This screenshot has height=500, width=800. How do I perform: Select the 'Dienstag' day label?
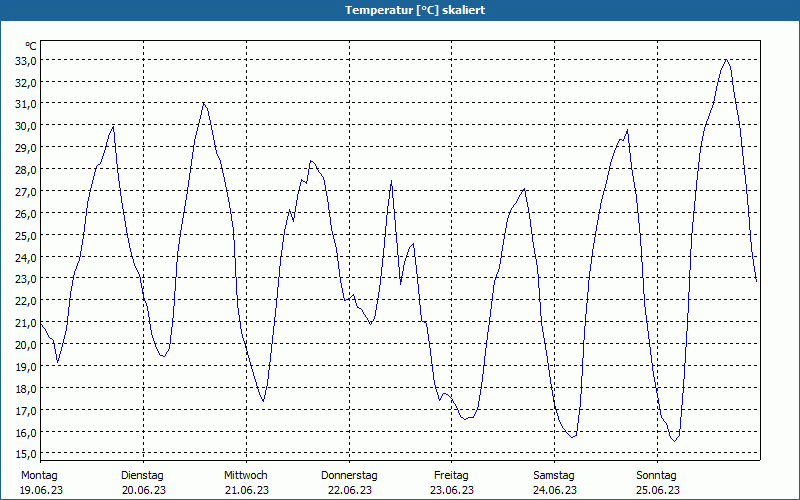pos(142,475)
